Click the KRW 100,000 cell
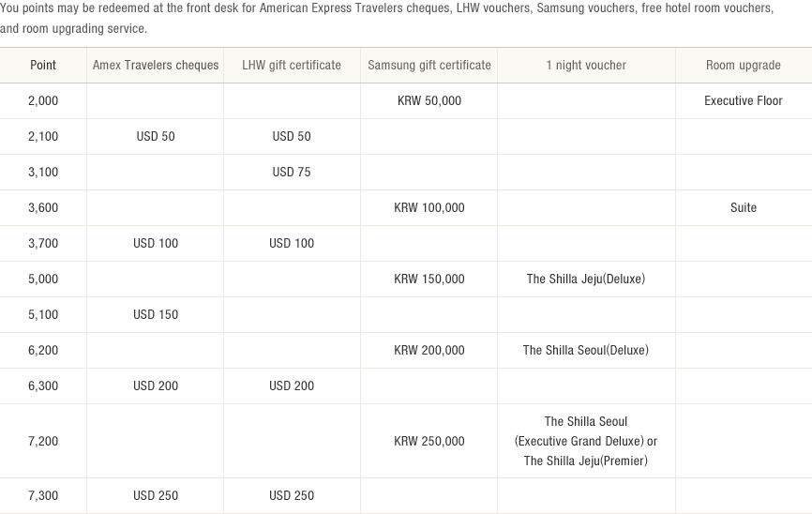The width and height of the screenshot is (812, 514). point(429,208)
